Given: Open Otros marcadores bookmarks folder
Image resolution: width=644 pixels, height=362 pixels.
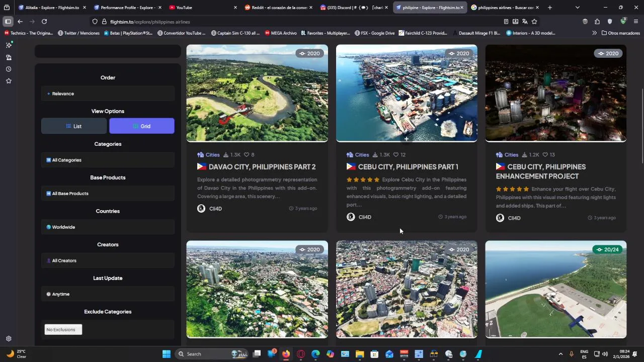Looking at the screenshot, I should 620,33.
